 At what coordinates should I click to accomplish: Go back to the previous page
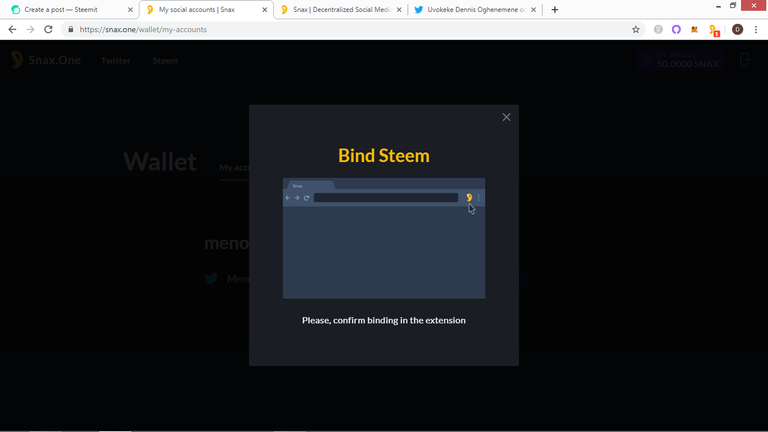[12, 29]
